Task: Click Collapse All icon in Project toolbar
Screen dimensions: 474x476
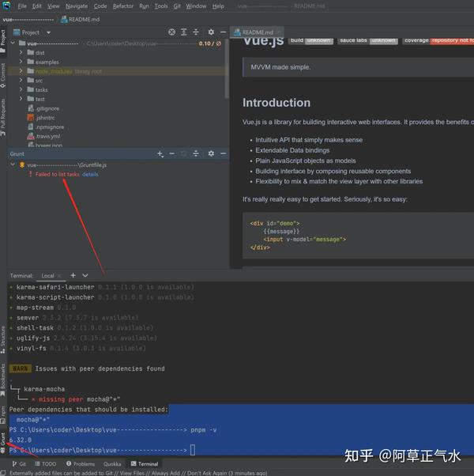Action: 196,32
